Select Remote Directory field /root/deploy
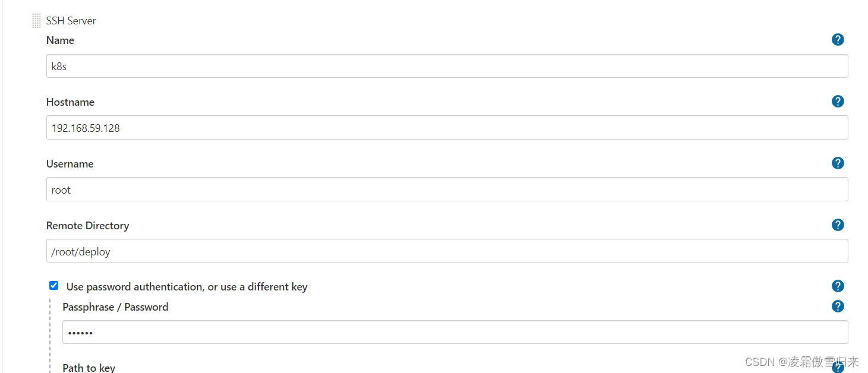 pos(447,251)
